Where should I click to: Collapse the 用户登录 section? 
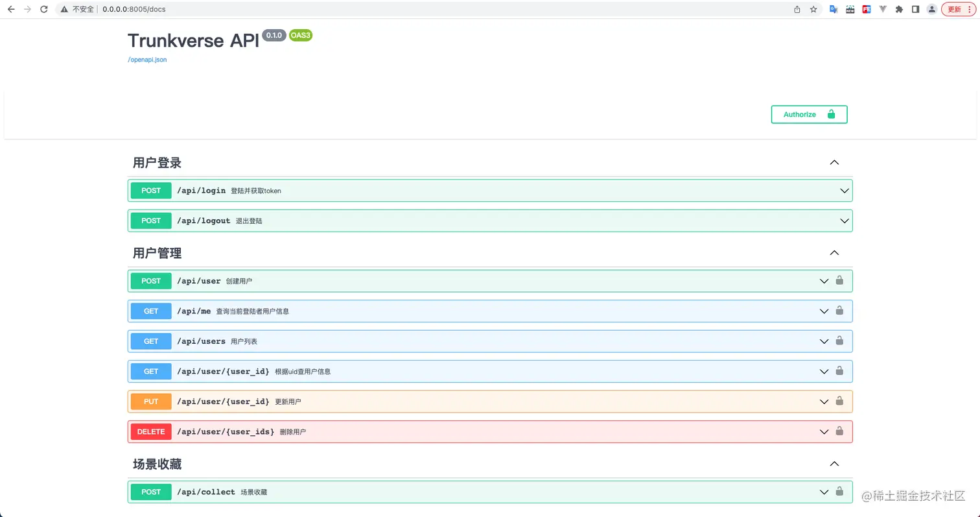click(x=834, y=163)
